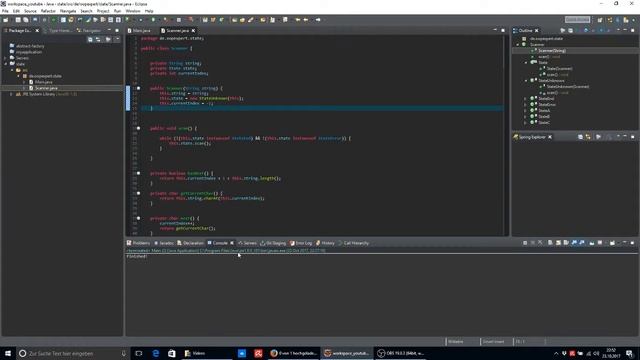The width and height of the screenshot is (640, 360).
Task: Close the Outline view
Action: click(x=537, y=31)
